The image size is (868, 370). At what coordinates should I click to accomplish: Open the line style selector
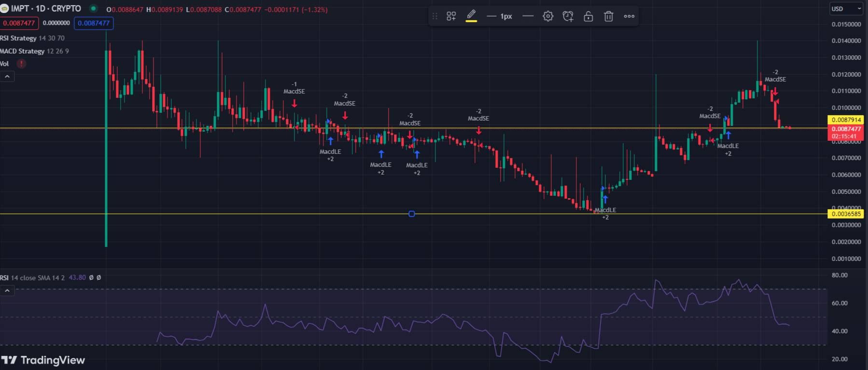coord(528,16)
